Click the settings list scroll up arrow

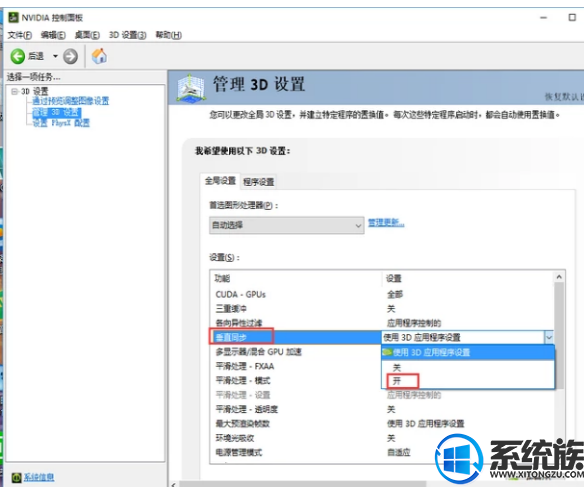point(559,277)
